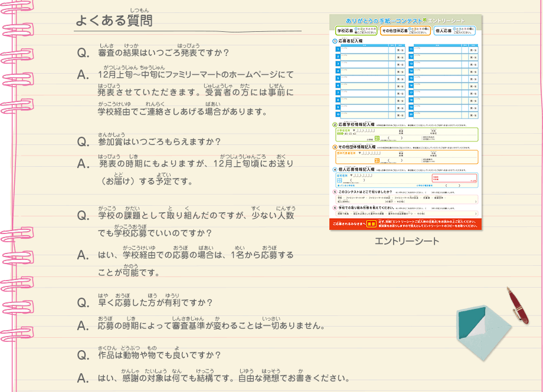
Task: Click the red notice banner at the sheet bottom
Action: pos(407,224)
